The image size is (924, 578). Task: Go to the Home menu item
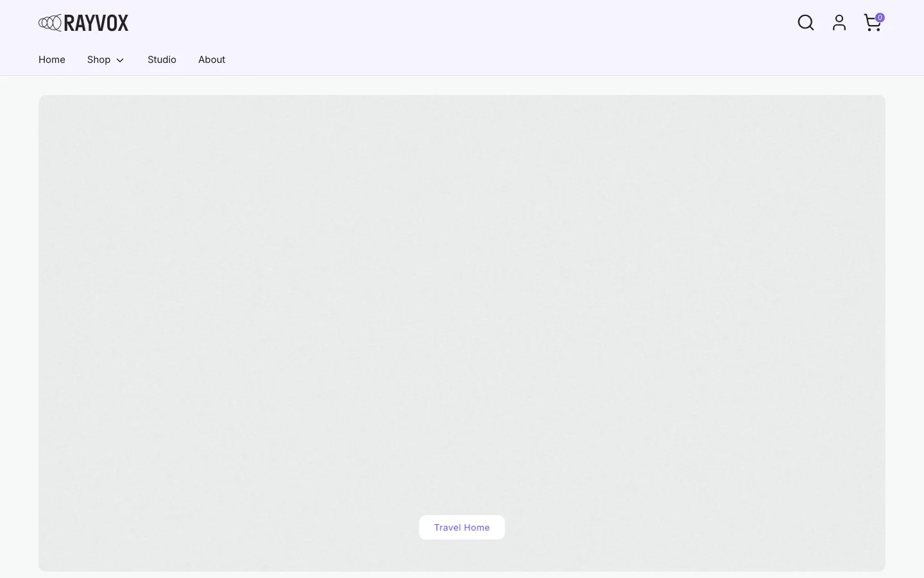pos(52,60)
